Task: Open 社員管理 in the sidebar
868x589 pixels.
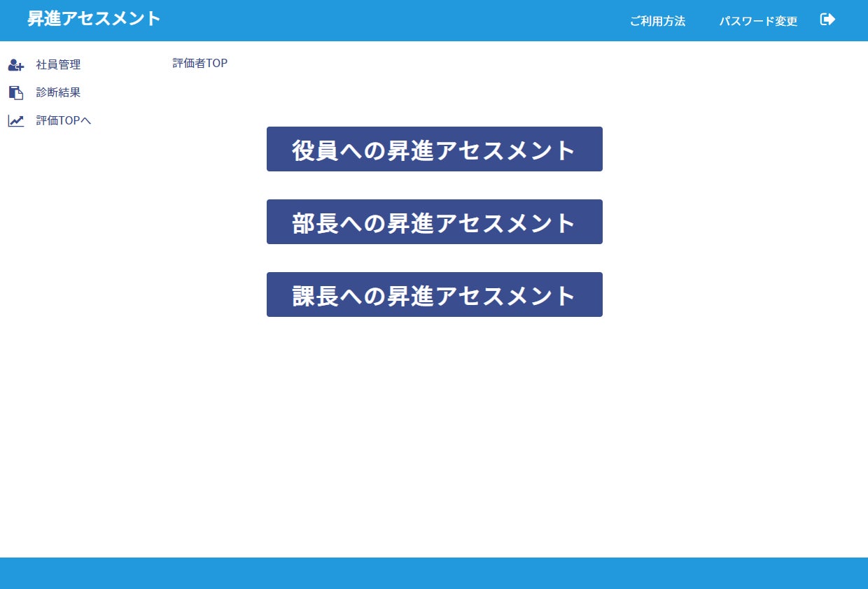Action: coord(58,64)
